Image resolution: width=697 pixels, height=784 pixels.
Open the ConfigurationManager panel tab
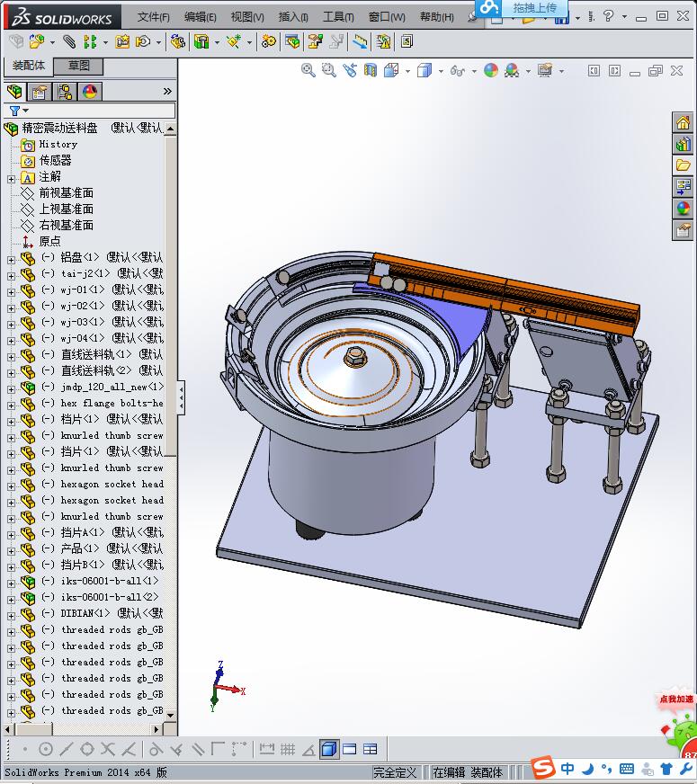64,92
